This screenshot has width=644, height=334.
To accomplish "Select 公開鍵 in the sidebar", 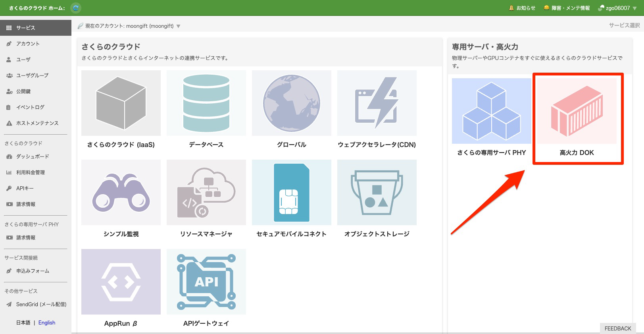I will pyautogui.click(x=36, y=91).
